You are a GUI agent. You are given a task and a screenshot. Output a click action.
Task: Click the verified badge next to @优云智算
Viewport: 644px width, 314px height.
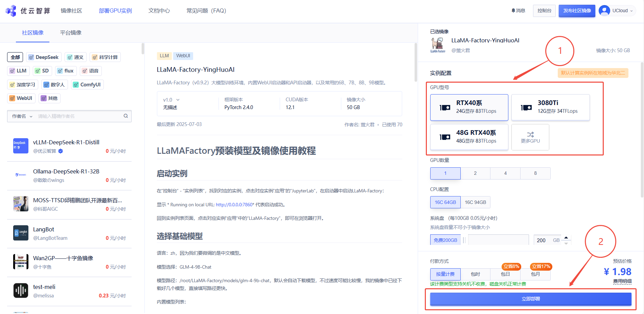[x=61, y=151]
